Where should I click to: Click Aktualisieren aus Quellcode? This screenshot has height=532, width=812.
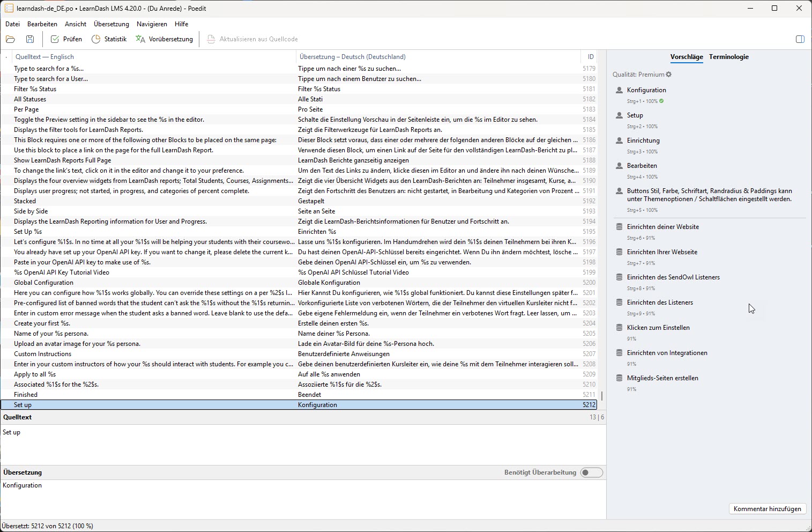click(252, 39)
